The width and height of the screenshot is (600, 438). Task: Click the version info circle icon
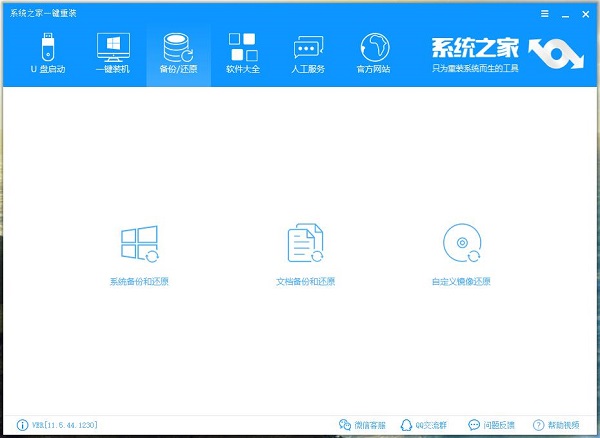pyautogui.click(x=22, y=425)
